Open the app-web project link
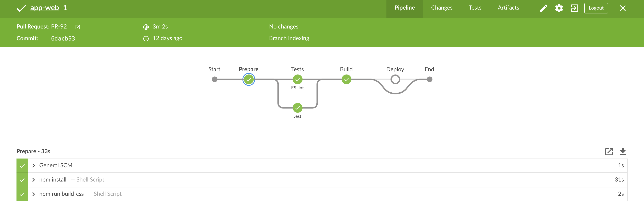This screenshot has width=644, height=210. coord(45,8)
